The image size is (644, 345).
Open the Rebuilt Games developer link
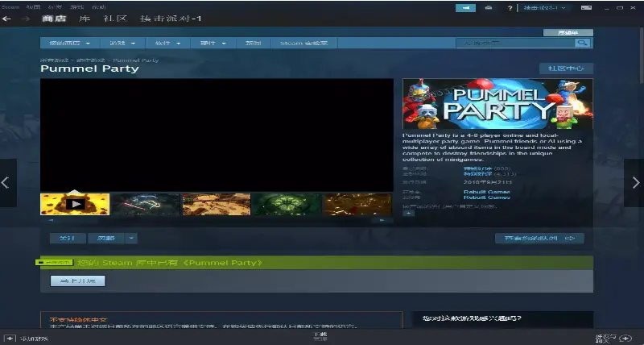point(487,192)
